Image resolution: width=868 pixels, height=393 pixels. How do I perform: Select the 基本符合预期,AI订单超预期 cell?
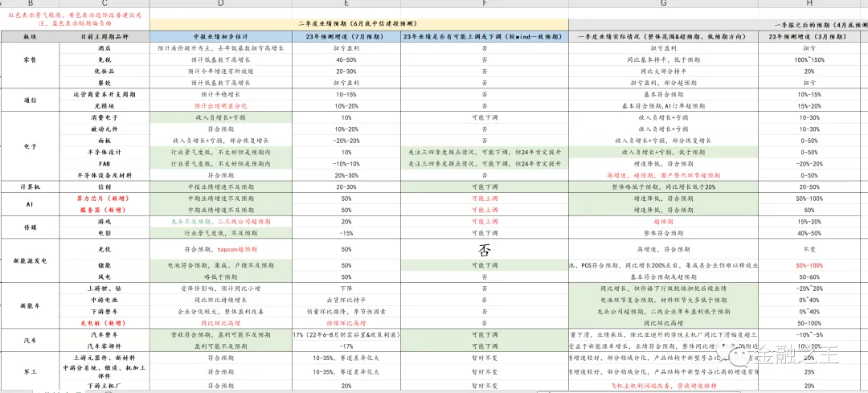coord(663,106)
